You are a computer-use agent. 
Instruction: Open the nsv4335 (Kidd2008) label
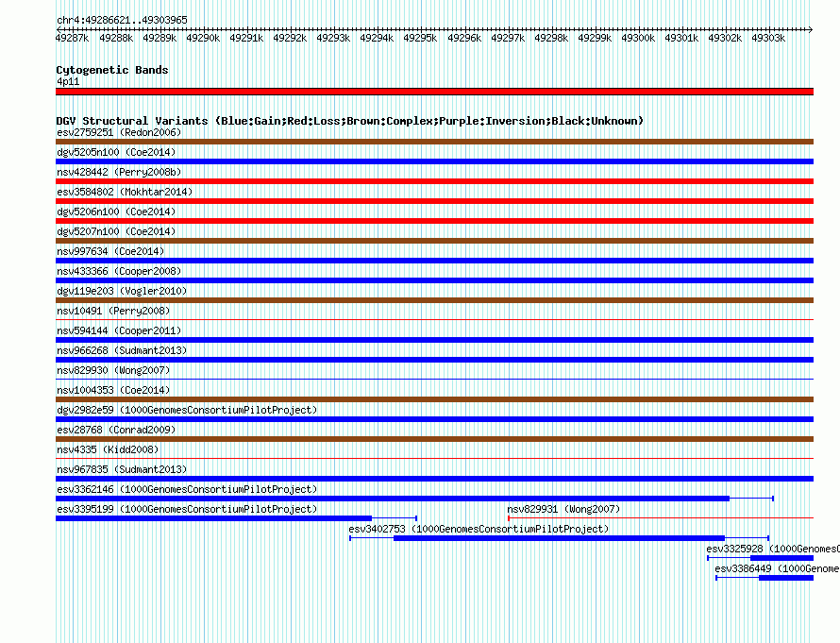pyautogui.click(x=108, y=449)
